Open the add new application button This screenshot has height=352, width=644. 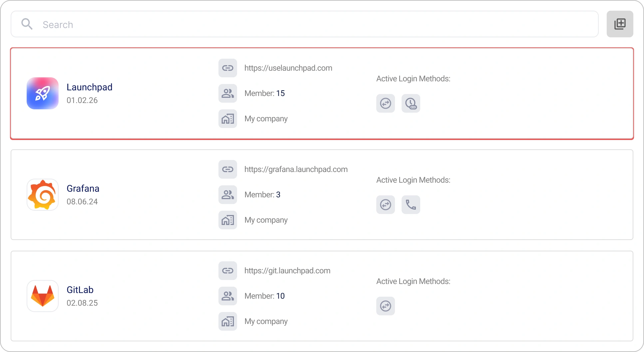coord(620,24)
